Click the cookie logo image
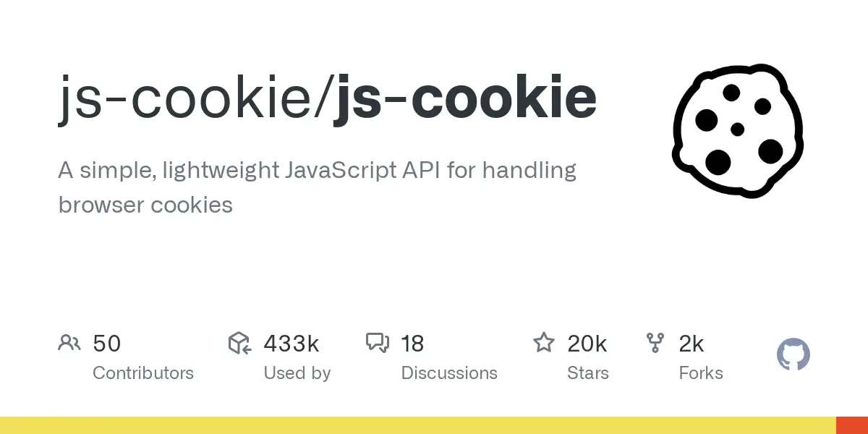Viewport: 868px width, 434px height. tap(738, 130)
